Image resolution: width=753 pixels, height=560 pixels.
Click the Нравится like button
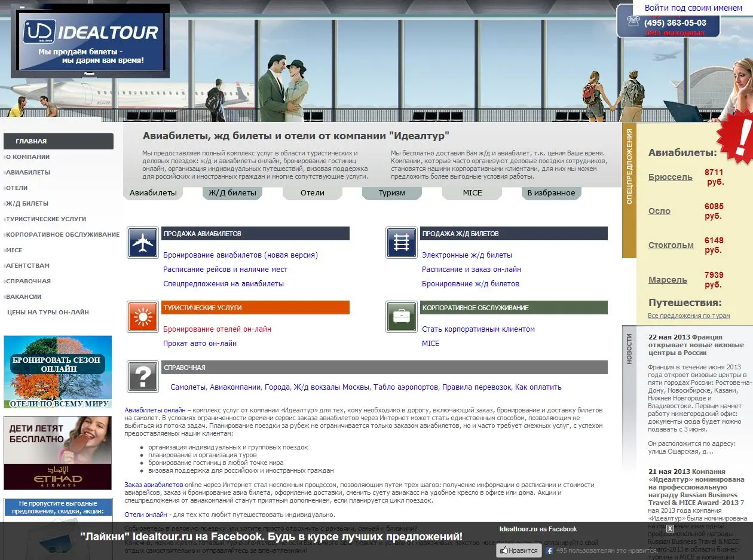coord(519,550)
